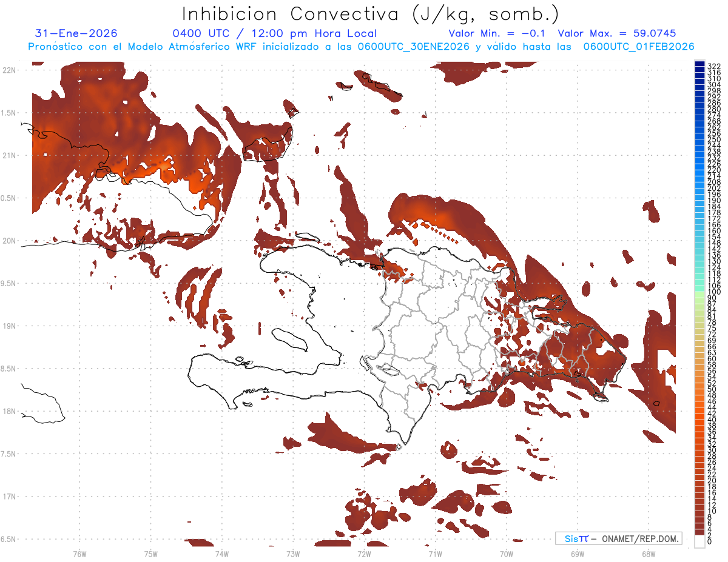Viewport: 728px width, 562px height.
Task: Click the '8.5N' latitude label
Action: click(x=9, y=369)
